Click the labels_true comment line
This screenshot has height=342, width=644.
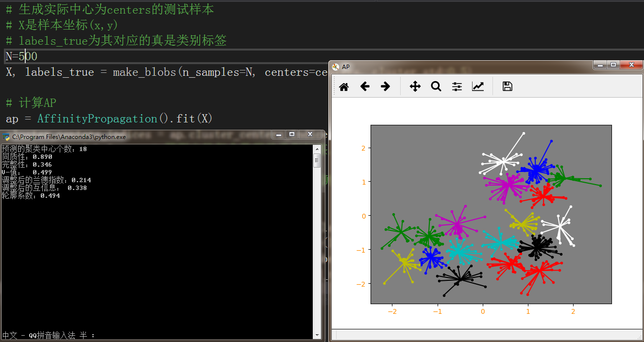click(116, 41)
